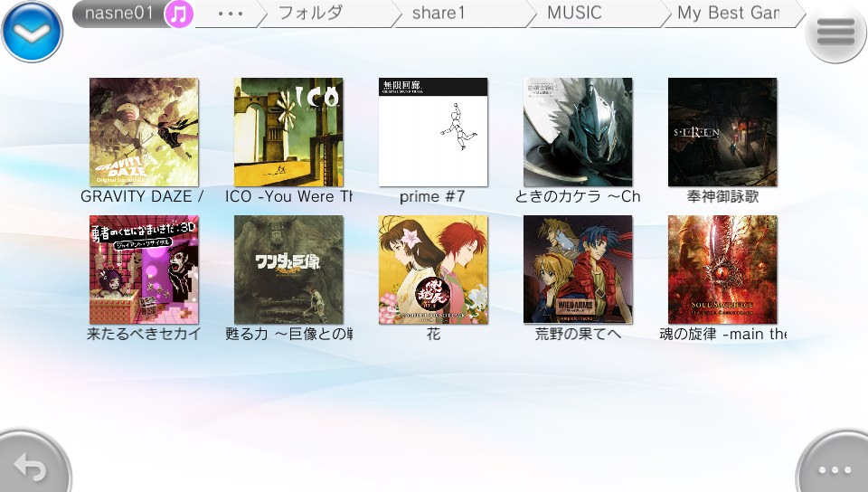Image resolution: width=868 pixels, height=492 pixels.
Task: Click the '甦る力 ~巨像との' title text
Action: [288, 334]
